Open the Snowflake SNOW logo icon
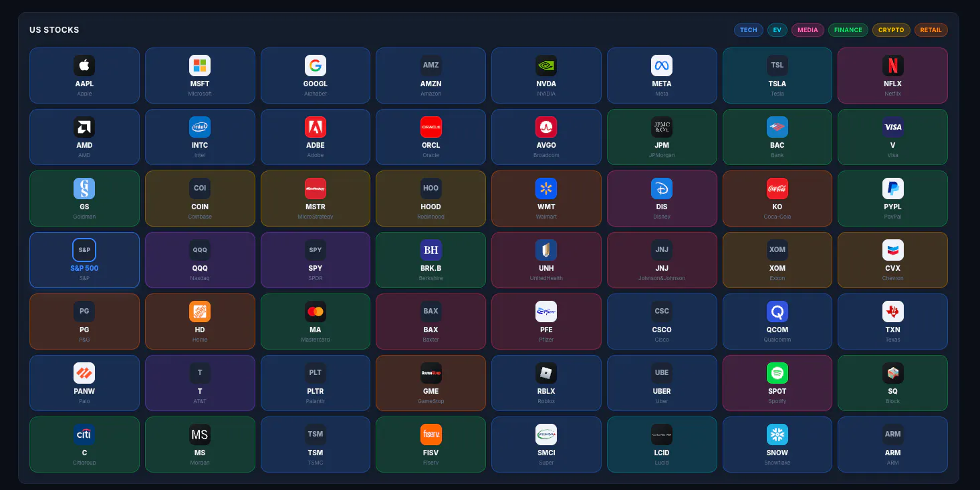Screen dimensions: 980x490 (x=777, y=435)
